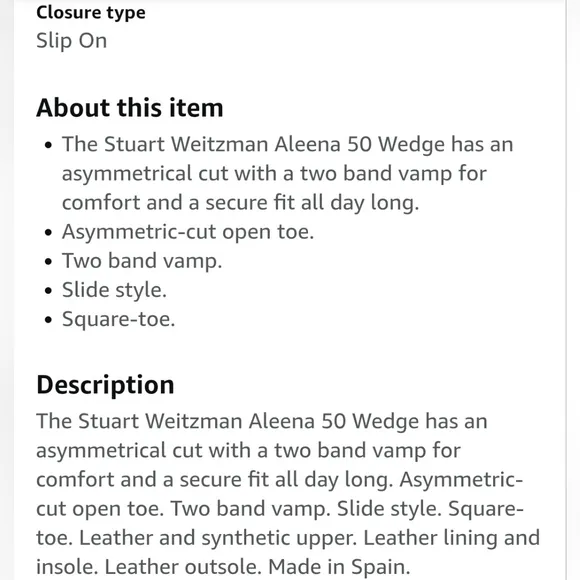Click the "Closure type" label

pos(91,13)
